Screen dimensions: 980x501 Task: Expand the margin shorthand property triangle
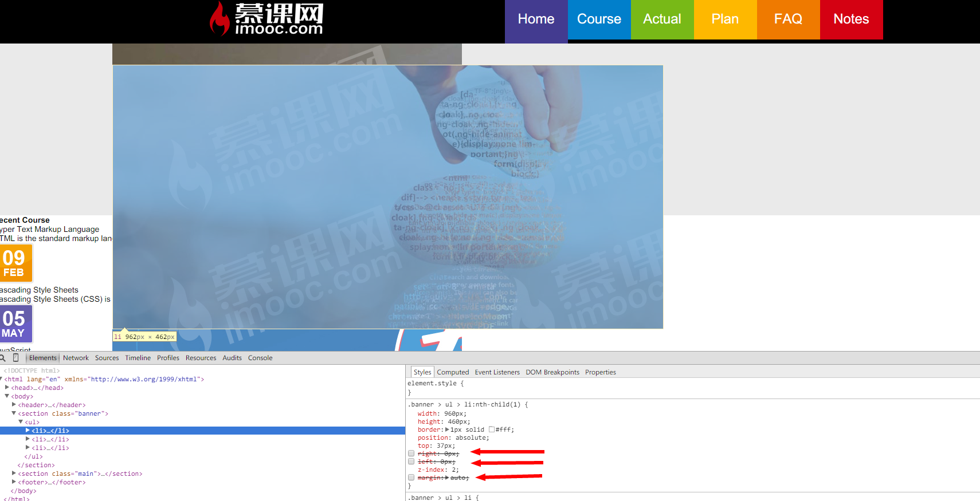click(x=447, y=478)
